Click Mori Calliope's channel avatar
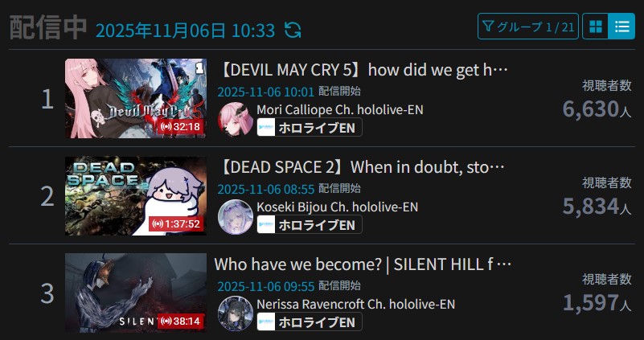Screen dimensions: 644x340 click(236, 119)
